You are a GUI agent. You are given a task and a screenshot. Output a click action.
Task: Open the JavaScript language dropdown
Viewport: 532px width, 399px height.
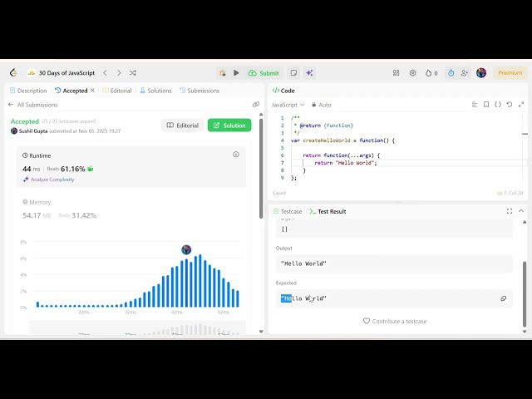point(288,105)
